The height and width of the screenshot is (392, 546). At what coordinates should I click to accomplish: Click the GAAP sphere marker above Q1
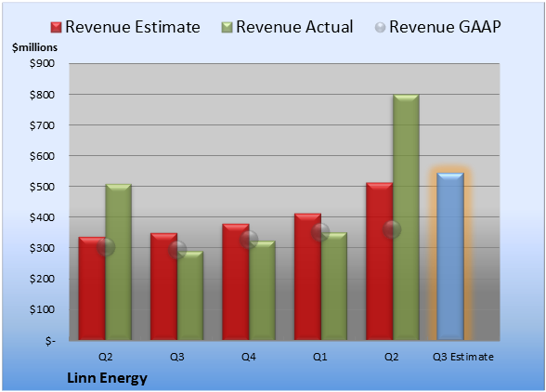click(x=320, y=232)
